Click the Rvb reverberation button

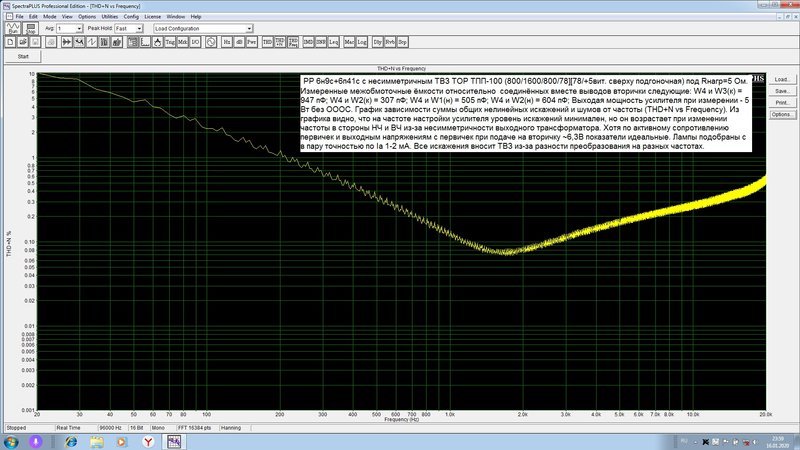point(390,42)
